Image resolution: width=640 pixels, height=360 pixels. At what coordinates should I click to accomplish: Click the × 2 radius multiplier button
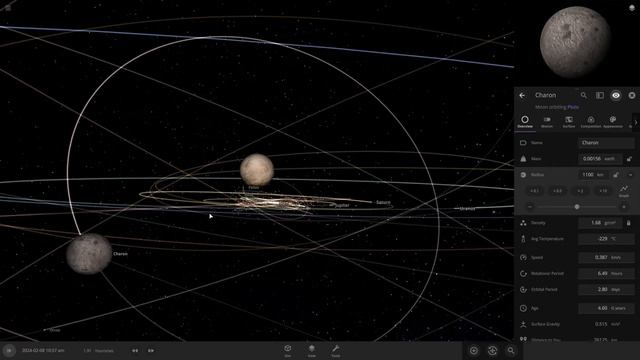pos(580,191)
